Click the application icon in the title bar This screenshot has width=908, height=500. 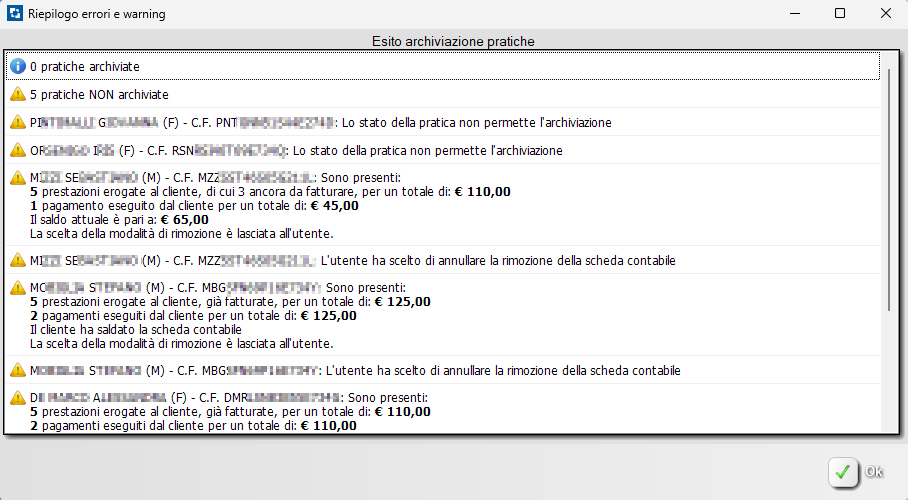14,14
